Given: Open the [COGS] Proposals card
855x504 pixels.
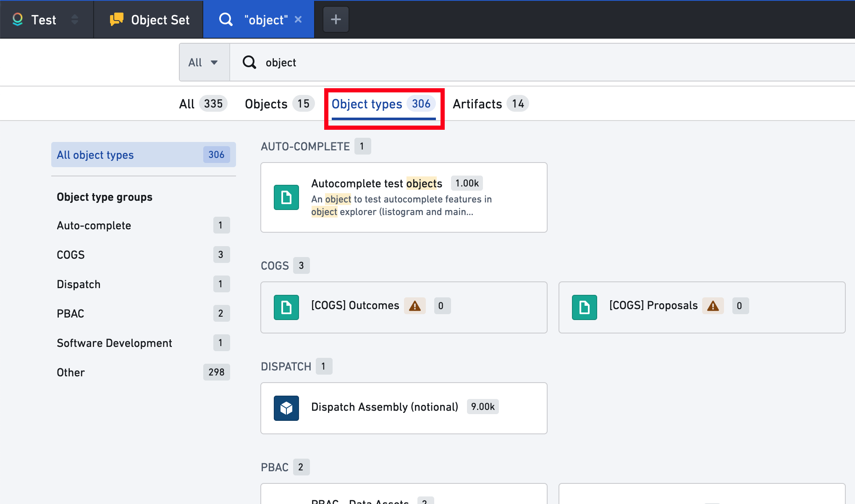Looking at the screenshot, I should 702,307.
